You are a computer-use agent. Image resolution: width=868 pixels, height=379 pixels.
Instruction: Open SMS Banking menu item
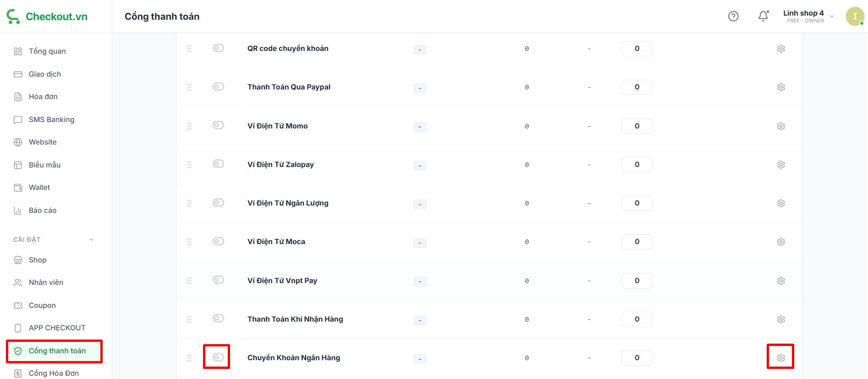tap(51, 120)
